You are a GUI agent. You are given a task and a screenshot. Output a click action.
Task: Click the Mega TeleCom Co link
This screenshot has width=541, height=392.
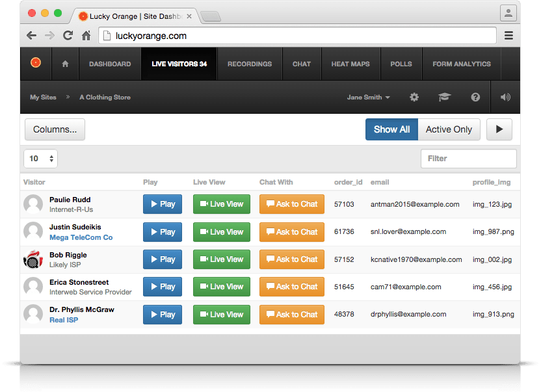coord(81,237)
